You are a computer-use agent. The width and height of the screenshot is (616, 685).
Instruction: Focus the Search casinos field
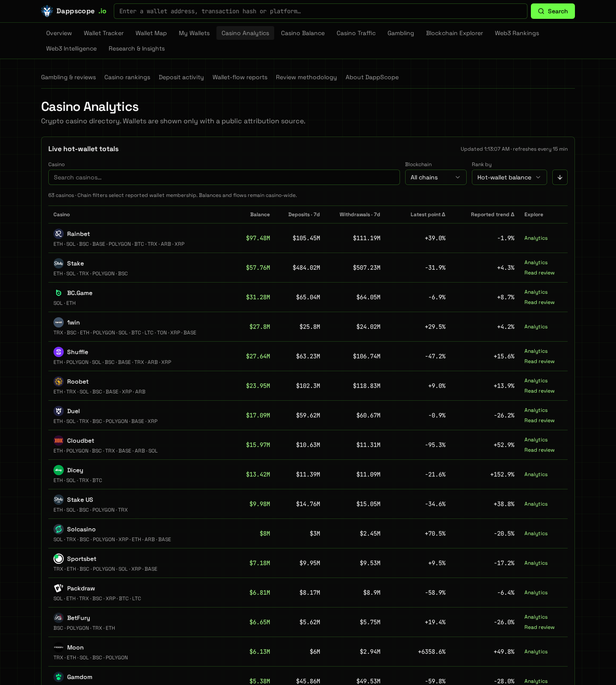(x=224, y=177)
